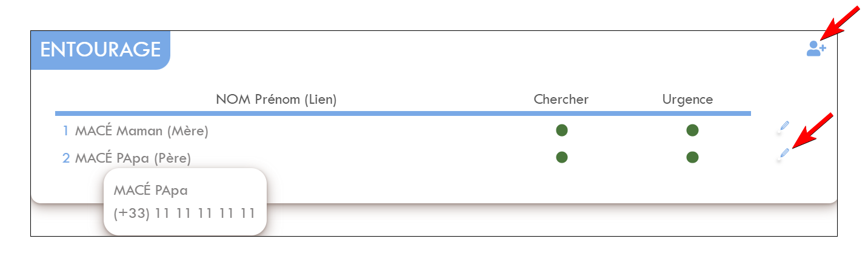
Task: Click the NOM Prénom (Lien) column header
Action: [276, 100]
